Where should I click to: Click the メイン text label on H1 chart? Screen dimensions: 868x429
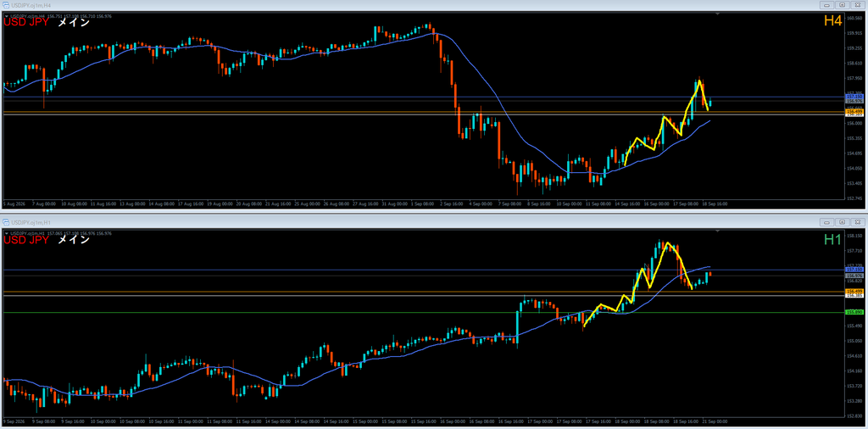pyautogui.click(x=74, y=240)
